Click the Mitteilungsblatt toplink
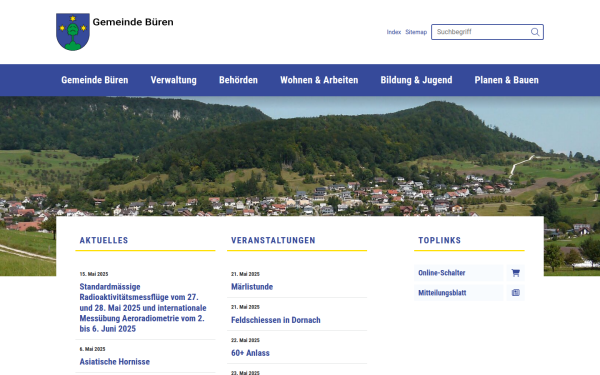 click(458, 293)
